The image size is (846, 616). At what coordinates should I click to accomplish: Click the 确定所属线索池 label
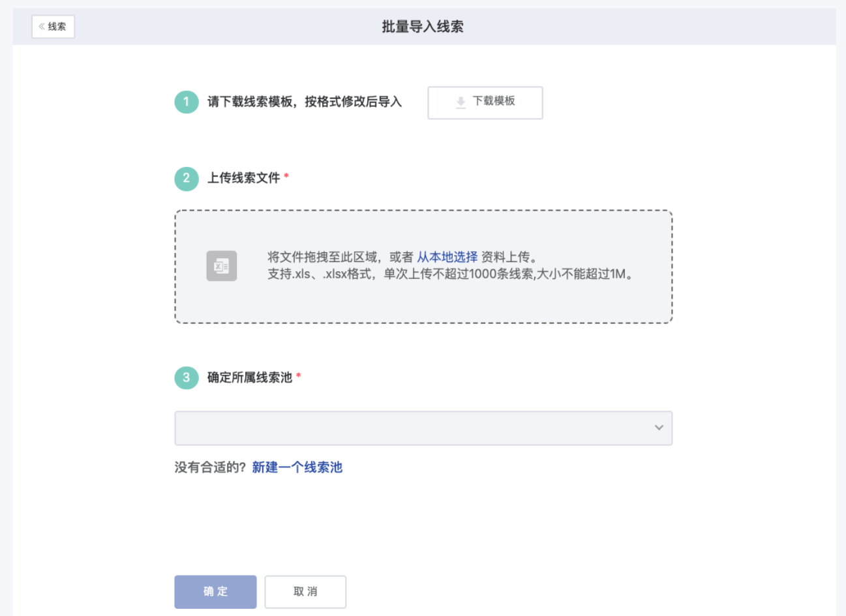250,377
